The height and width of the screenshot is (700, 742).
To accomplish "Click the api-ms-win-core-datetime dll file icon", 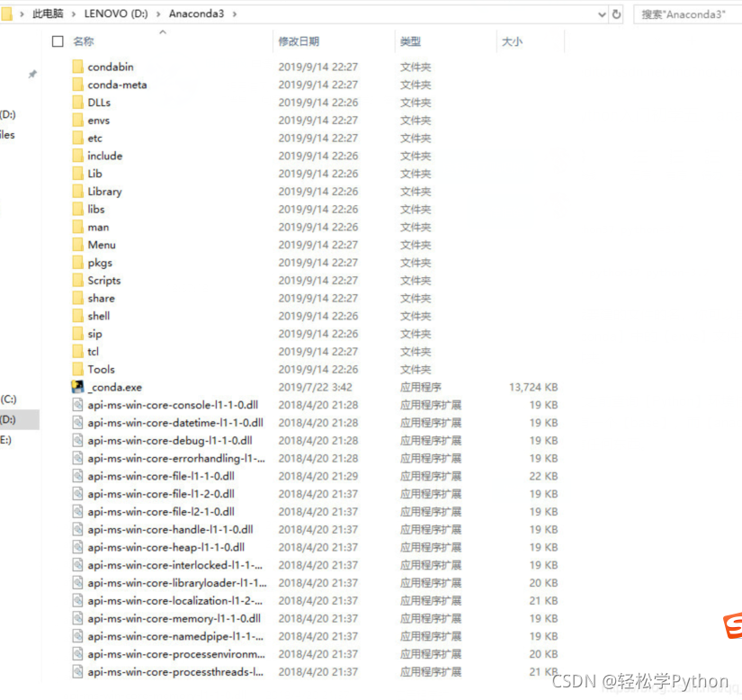I will (x=77, y=423).
